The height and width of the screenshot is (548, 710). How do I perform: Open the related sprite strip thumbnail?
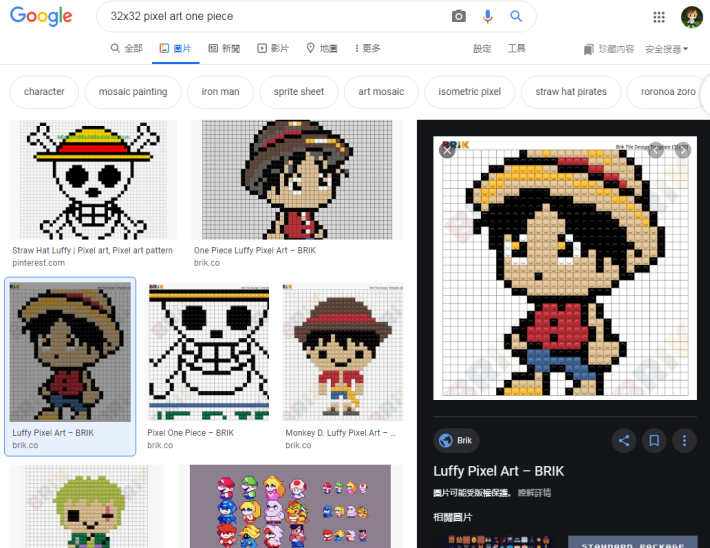[498, 542]
